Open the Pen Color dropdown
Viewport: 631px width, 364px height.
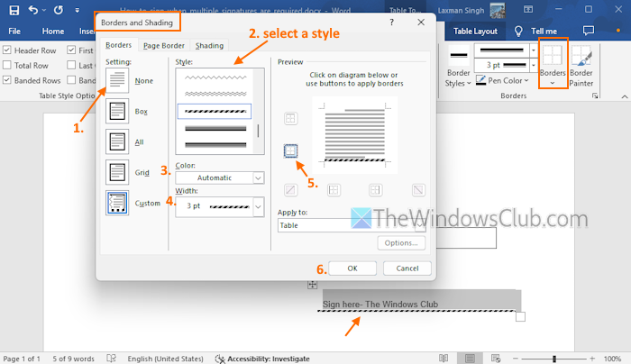tap(502, 80)
